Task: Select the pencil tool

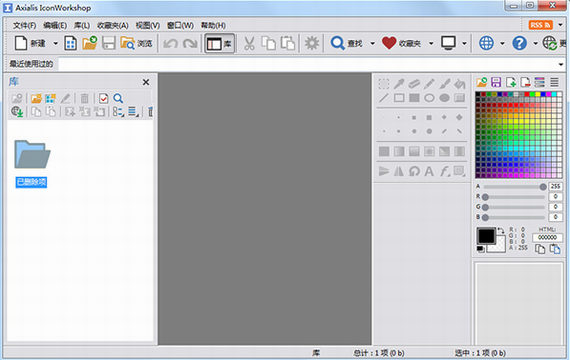Action: [x=429, y=84]
